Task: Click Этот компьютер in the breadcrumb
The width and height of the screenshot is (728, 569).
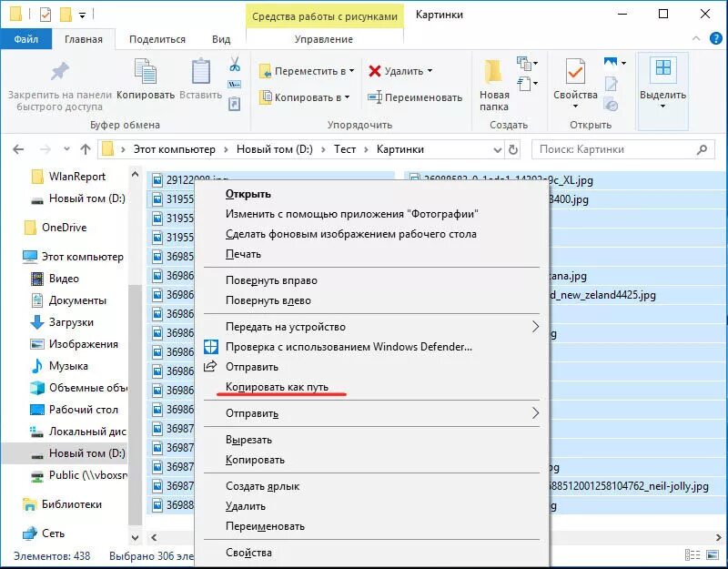Action: [x=175, y=149]
